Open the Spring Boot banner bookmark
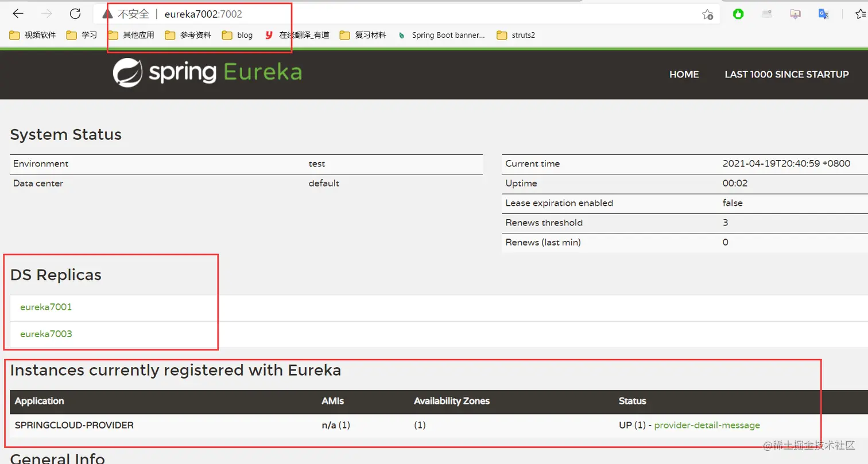This screenshot has width=868, height=464. coord(441,35)
